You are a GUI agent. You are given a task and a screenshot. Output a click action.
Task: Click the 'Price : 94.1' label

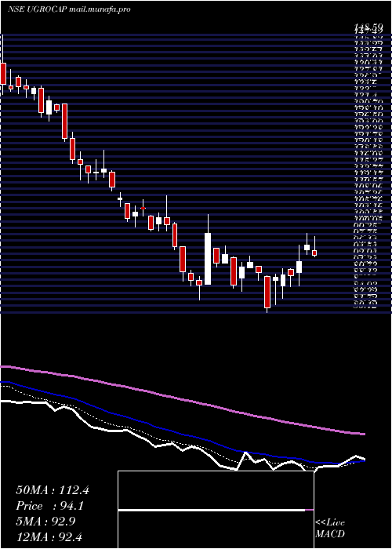pos(49,506)
